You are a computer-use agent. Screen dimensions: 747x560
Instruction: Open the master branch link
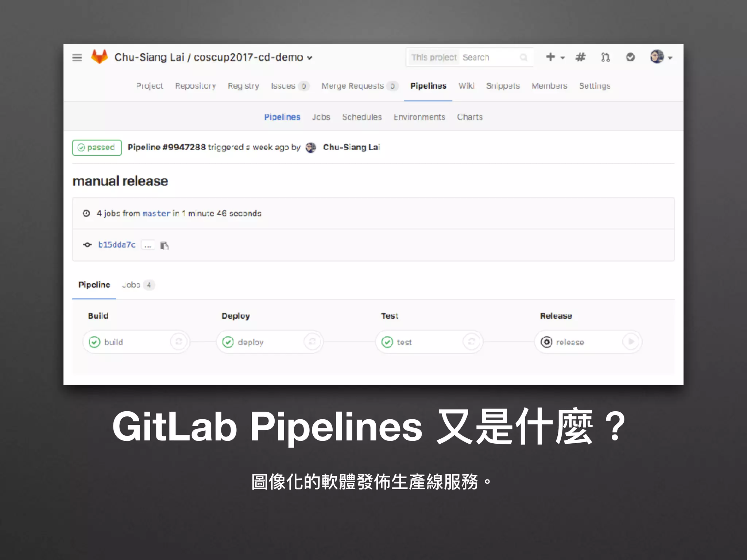(x=156, y=213)
